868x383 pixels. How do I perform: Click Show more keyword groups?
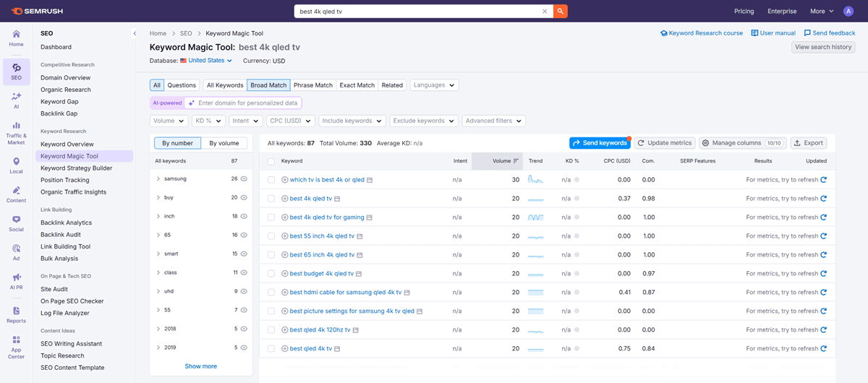coord(200,366)
